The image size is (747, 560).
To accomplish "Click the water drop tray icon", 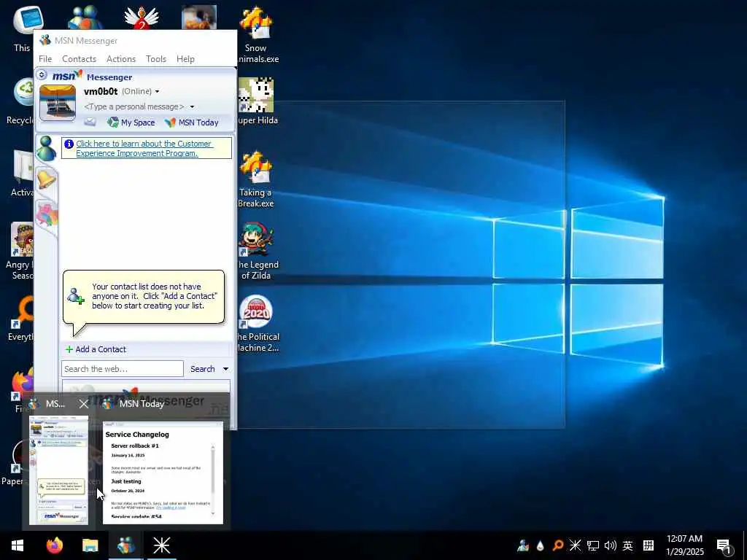I will pyautogui.click(x=541, y=545).
